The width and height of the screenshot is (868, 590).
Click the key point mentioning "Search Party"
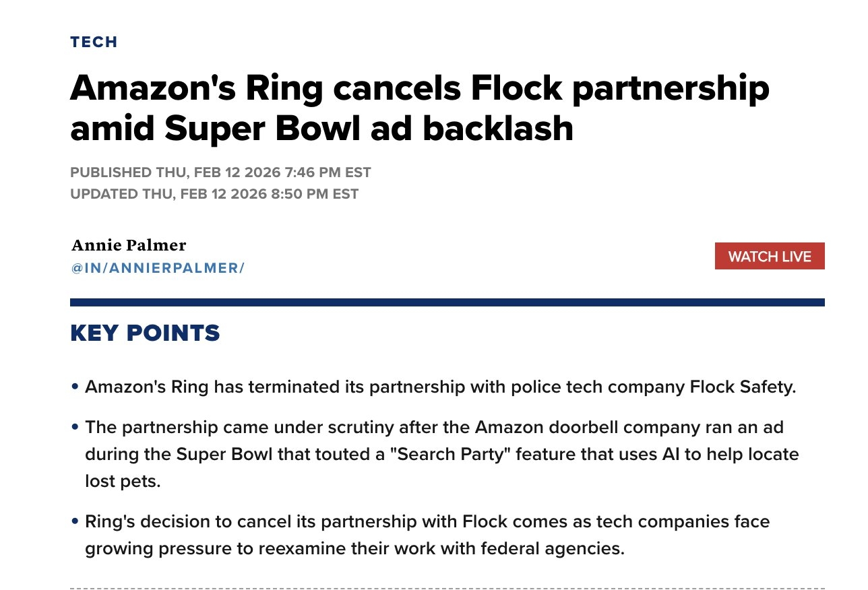point(441,455)
